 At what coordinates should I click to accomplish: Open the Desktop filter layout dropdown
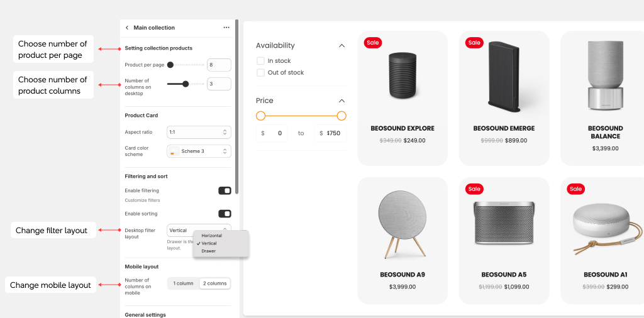coord(199,230)
